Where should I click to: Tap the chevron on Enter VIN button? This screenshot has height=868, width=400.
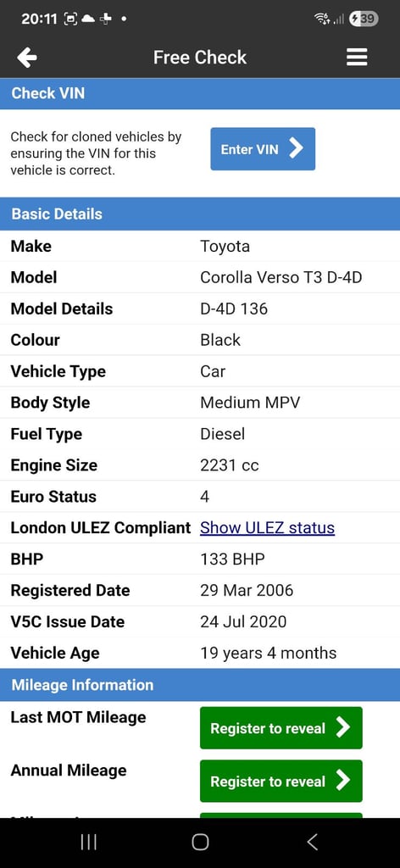coord(297,148)
